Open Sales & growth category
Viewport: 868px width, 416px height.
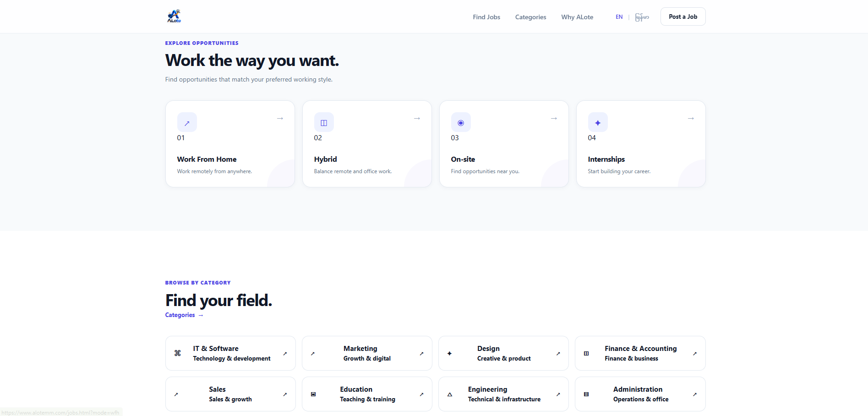click(230, 394)
